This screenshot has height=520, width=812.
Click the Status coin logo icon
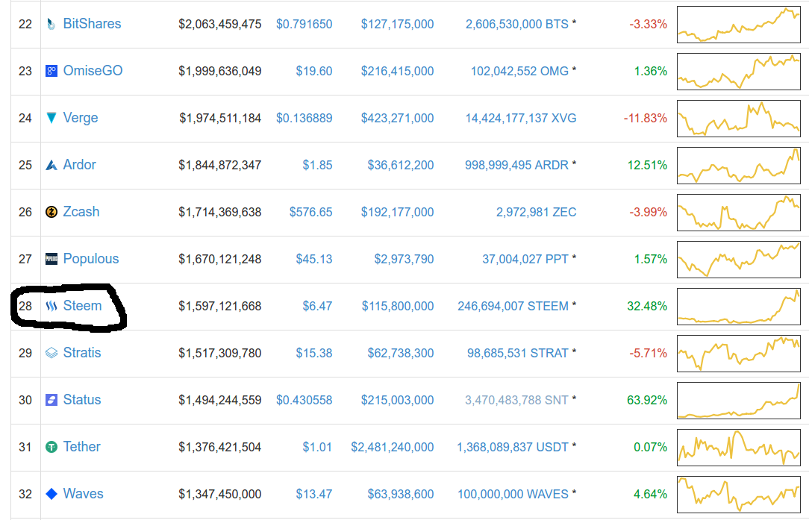(51, 400)
